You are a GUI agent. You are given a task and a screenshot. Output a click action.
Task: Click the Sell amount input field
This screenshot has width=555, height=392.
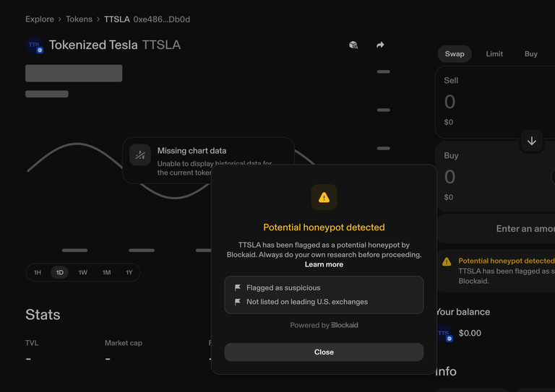(x=491, y=102)
